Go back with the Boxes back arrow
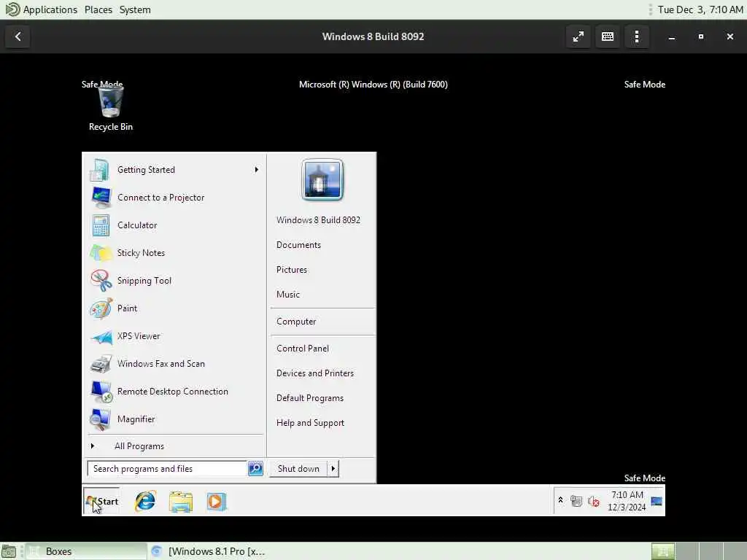 18,36
